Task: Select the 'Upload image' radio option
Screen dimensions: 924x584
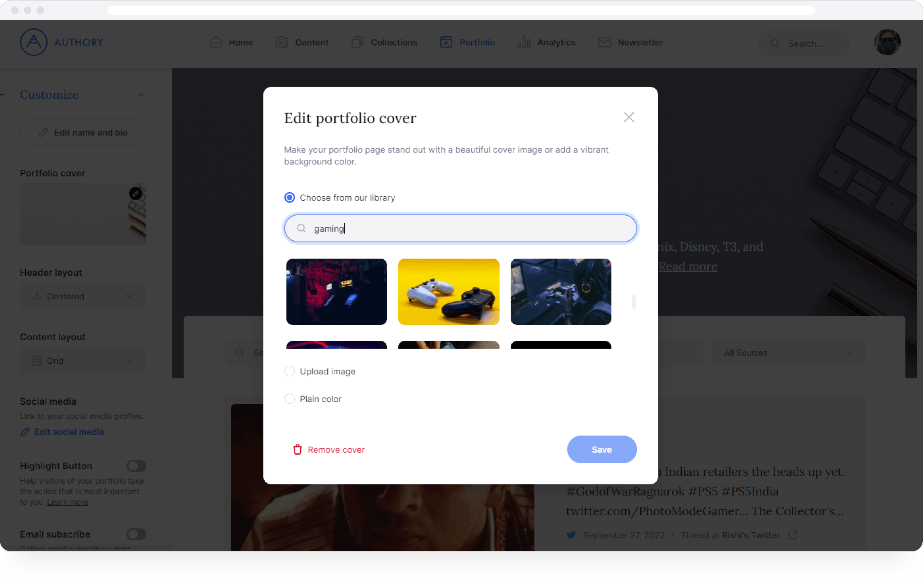Action: tap(290, 371)
